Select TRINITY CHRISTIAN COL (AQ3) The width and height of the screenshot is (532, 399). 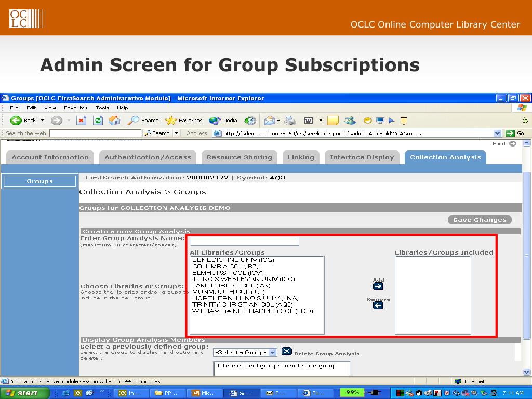243,304
